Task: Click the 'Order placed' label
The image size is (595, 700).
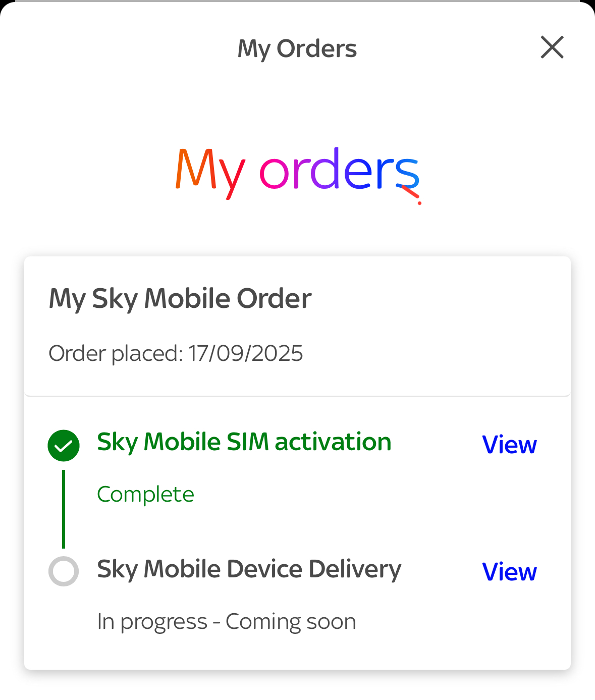Action: [116, 353]
